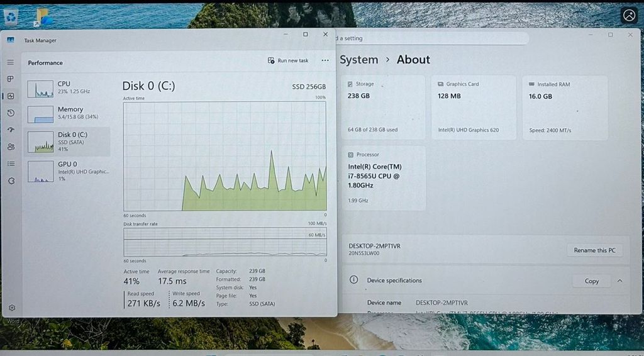The width and height of the screenshot is (644, 356).
Task: Select the CPU performance graph item
Action: pos(66,88)
